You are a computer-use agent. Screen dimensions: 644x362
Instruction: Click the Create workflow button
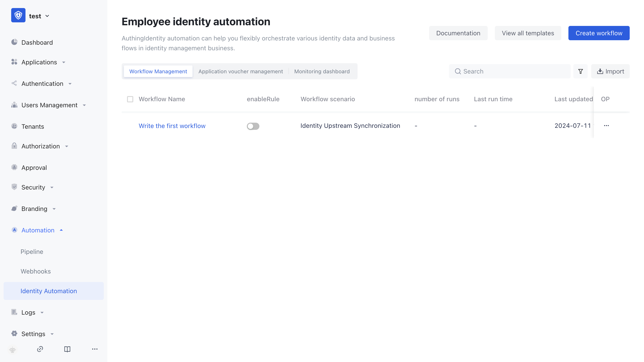[599, 33]
